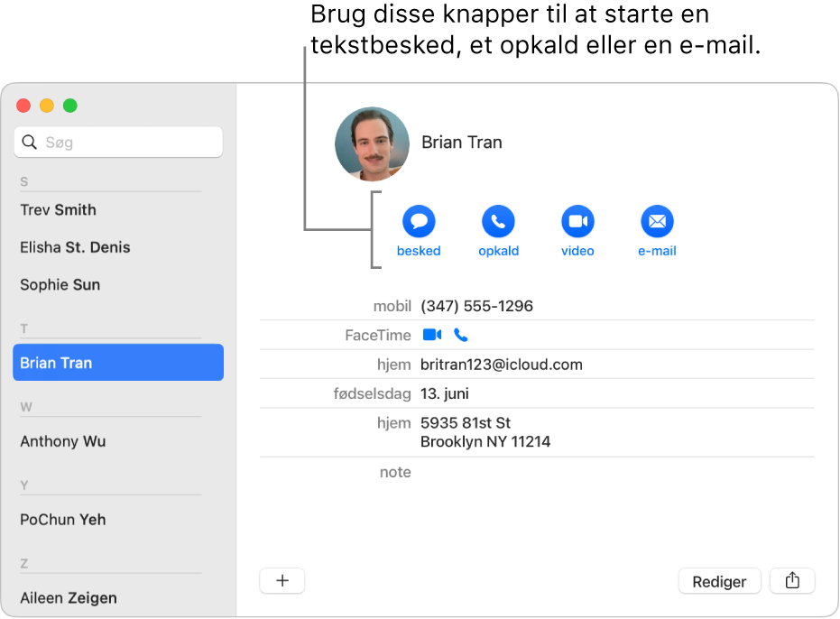840x619 pixels.
Task: Click the add contact plus button
Action: pos(282,581)
